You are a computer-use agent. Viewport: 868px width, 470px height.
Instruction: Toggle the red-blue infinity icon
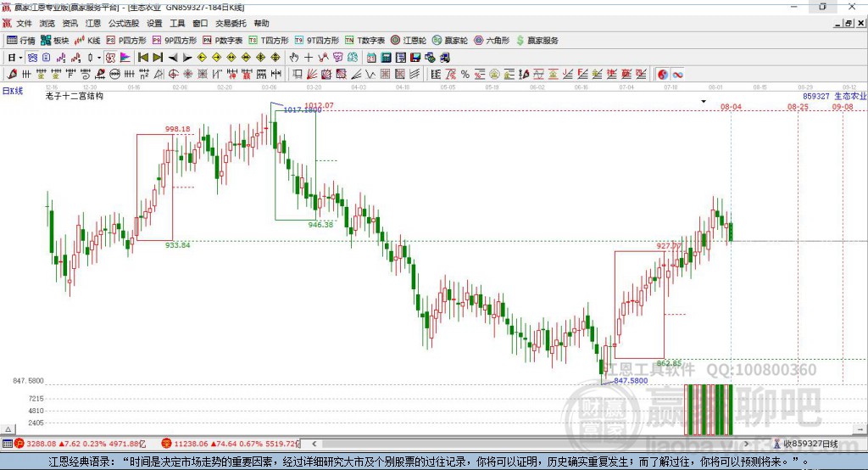pos(677,75)
